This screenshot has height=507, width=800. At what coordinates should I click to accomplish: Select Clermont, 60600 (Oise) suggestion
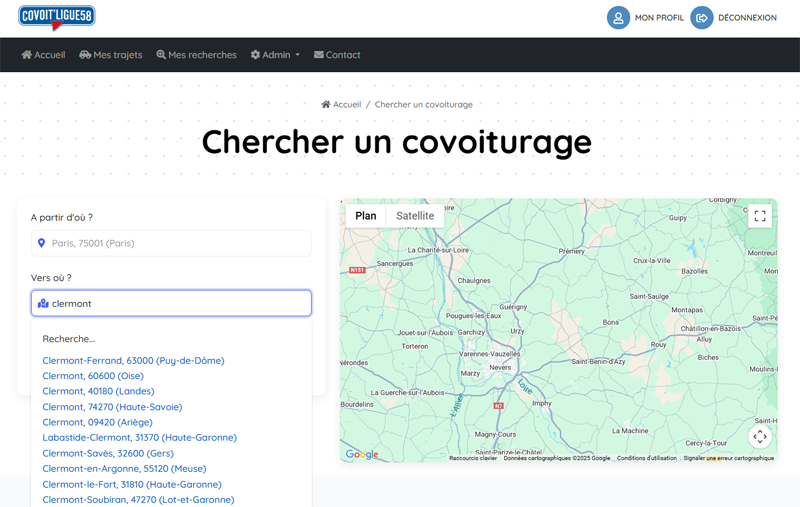(x=93, y=376)
